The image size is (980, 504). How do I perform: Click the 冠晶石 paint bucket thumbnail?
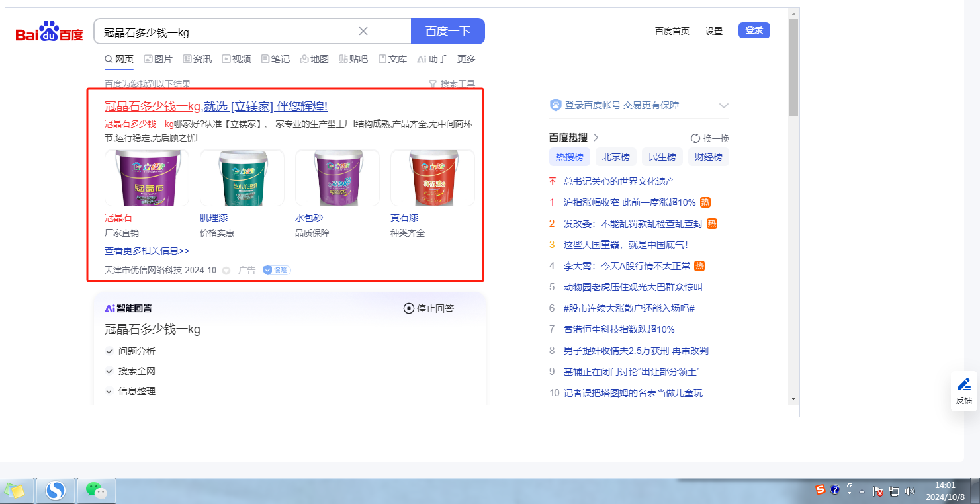[x=147, y=178]
